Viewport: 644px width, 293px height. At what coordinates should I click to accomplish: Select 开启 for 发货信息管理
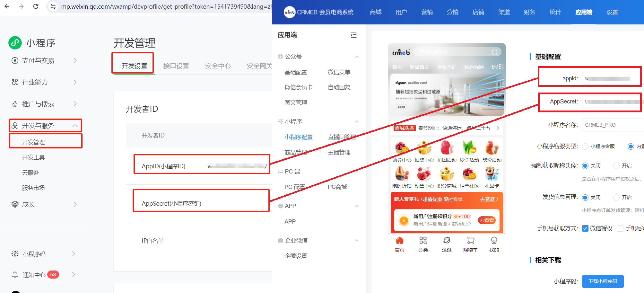click(616, 197)
